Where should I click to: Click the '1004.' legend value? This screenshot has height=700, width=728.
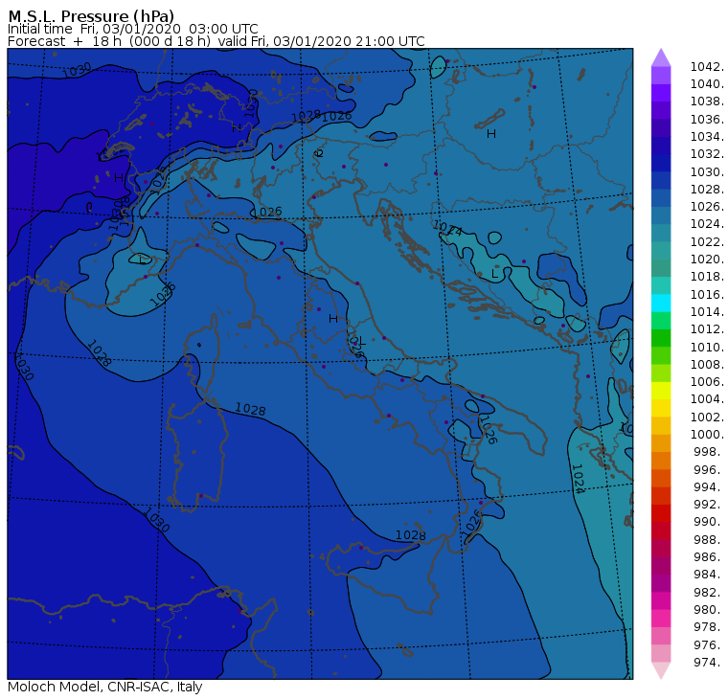pos(707,399)
